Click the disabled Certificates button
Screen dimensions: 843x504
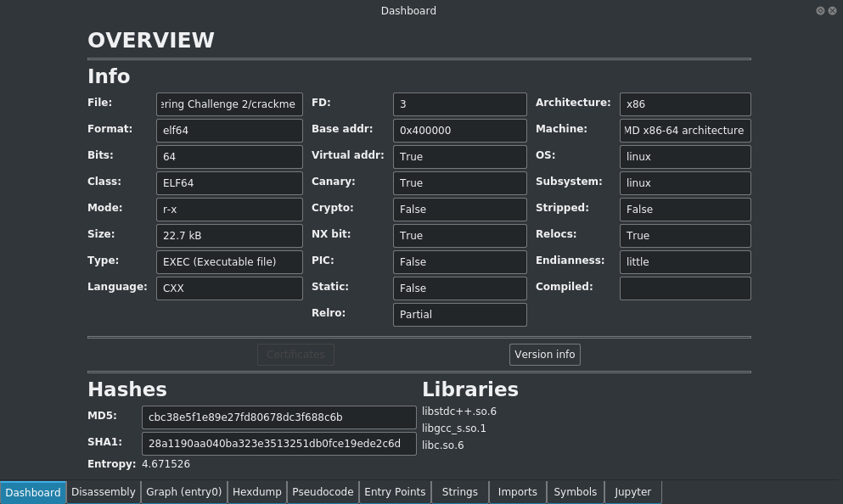click(x=295, y=355)
